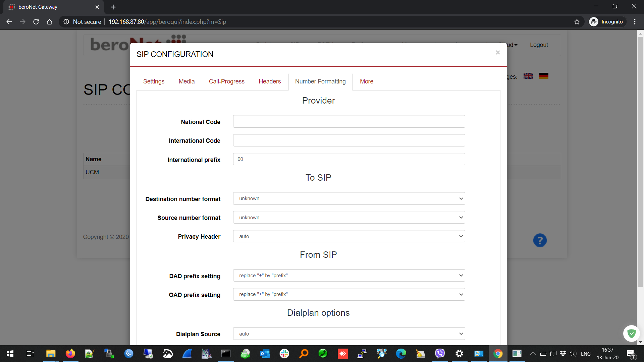Viewport: 644px width, 362px height.
Task: Bookmark this page with the star icon
Action: 577,22
